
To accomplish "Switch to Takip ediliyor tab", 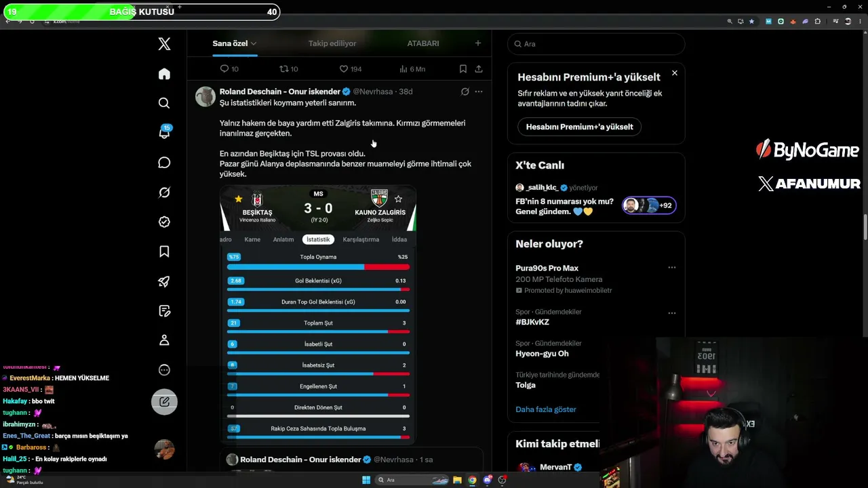I will [x=332, y=43].
